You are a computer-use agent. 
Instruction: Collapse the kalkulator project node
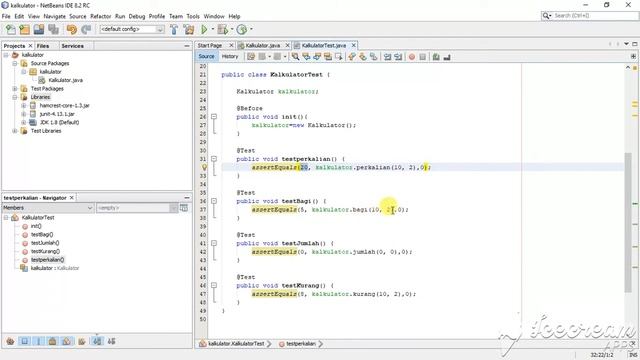[x=6, y=55]
